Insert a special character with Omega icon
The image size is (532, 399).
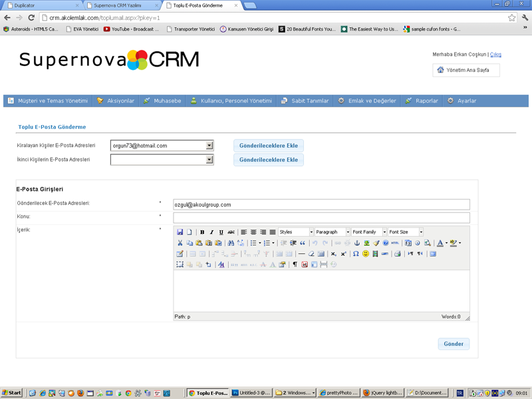(x=356, y=254)
